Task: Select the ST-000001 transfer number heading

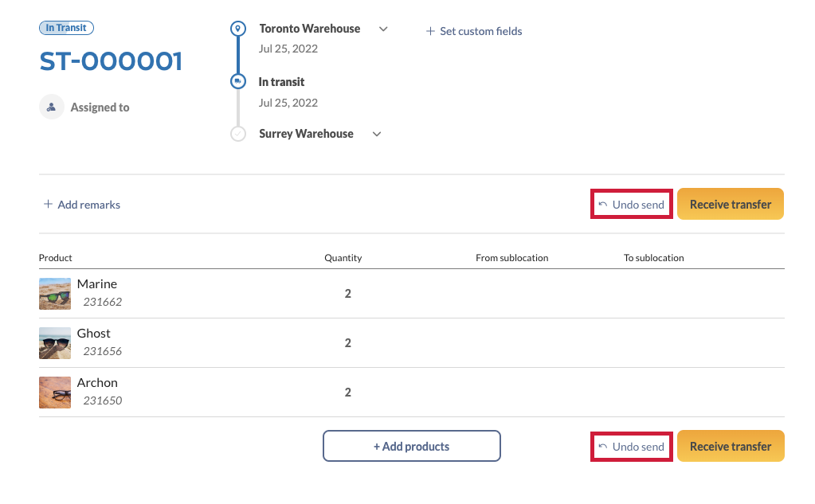Action: tap(111, 61)
